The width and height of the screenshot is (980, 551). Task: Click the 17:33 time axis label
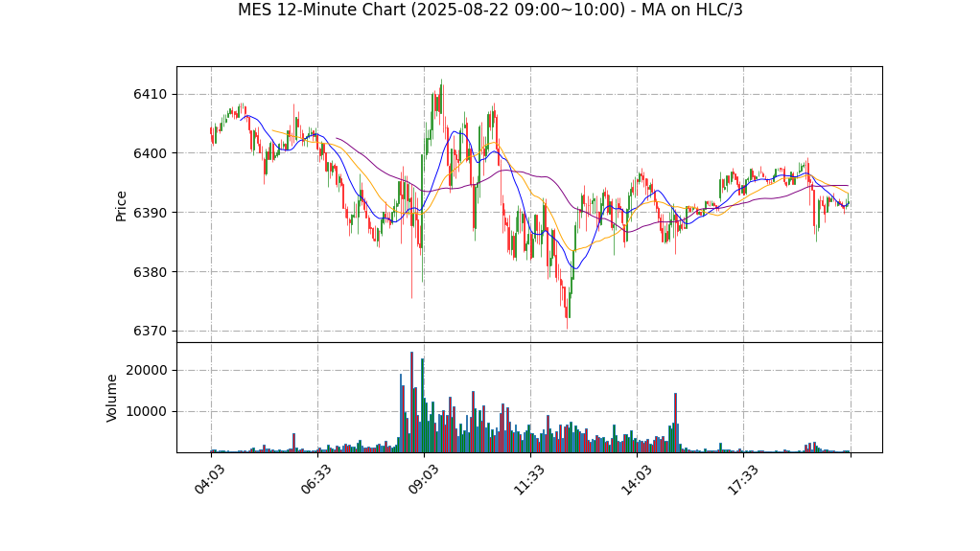tap(742, 480)
